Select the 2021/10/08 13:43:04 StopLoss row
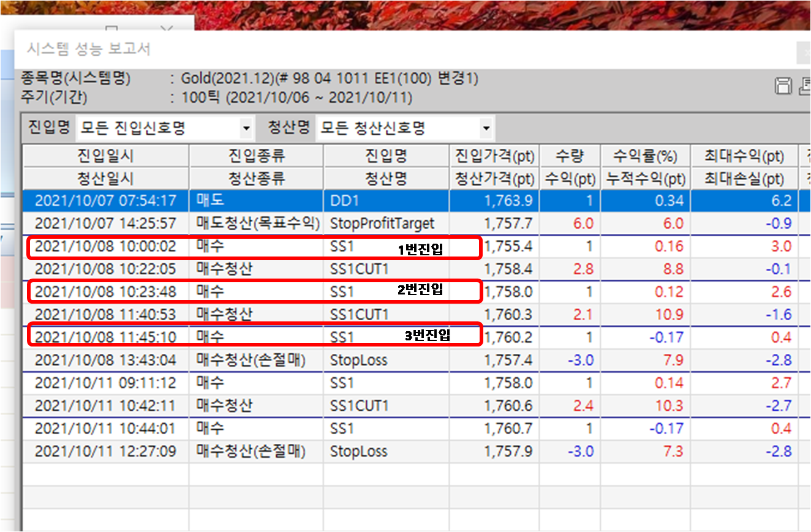Image resolution: width=811 pixels, height=532 pixels. [x=105, y=360]
